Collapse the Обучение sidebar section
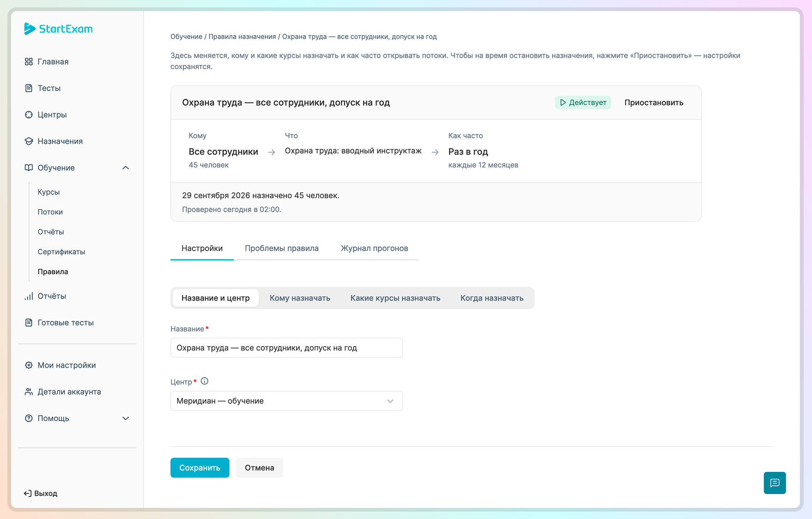The image size is (812, 519). click(x=125, y=168)
